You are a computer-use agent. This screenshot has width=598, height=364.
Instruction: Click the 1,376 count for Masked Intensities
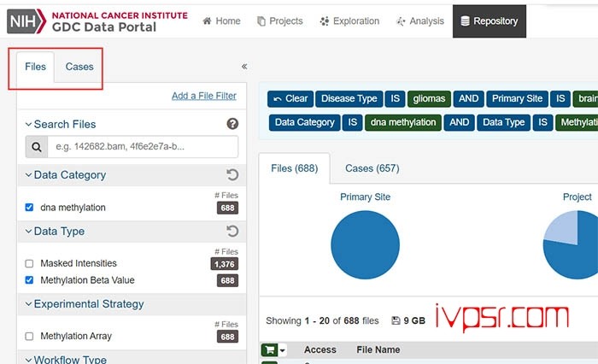coord(224,264)
